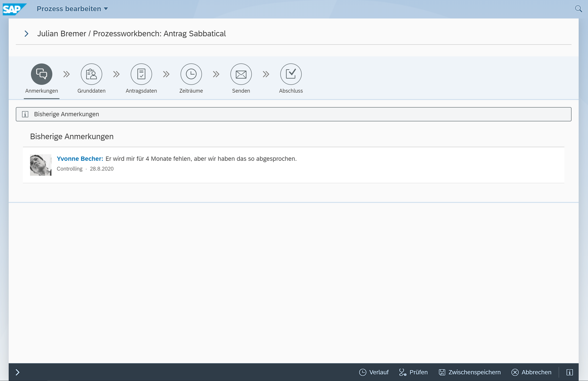Viewport: 588px width, 381px height.
Task: Click the Antragsdaten tab label
Action: click(x=141, y=91)
